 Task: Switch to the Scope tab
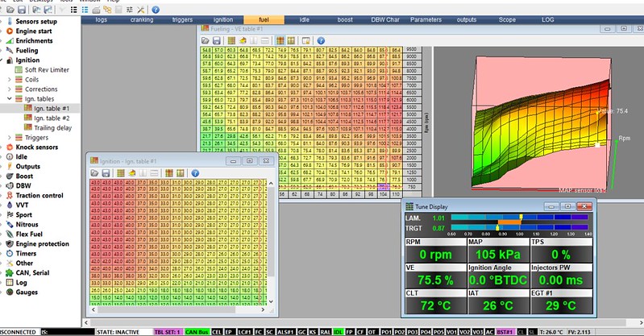[x=507, y=19]
